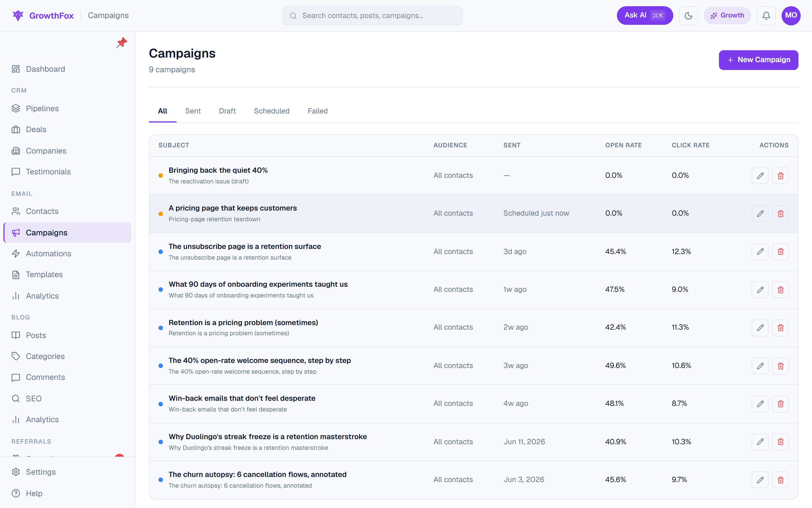Delete the '40% open-rate welcome sequence' campaign

[780, 365]
